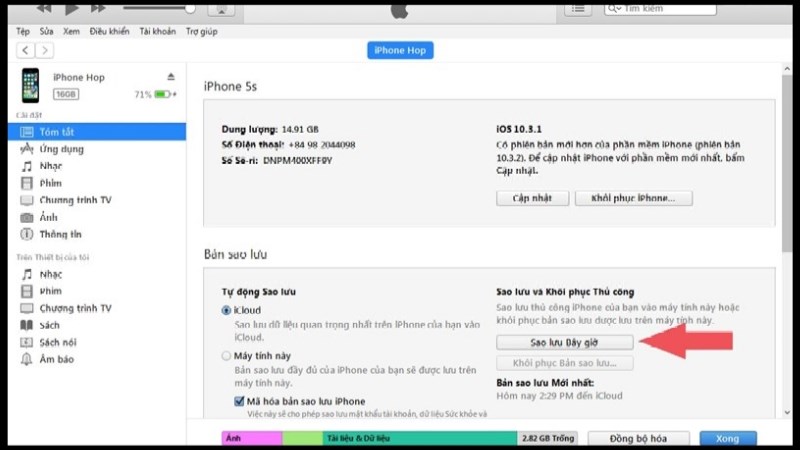Toggle Mã hóa bản sao lưu iPhone checkbox
The image size is (800, 450).
239,402
